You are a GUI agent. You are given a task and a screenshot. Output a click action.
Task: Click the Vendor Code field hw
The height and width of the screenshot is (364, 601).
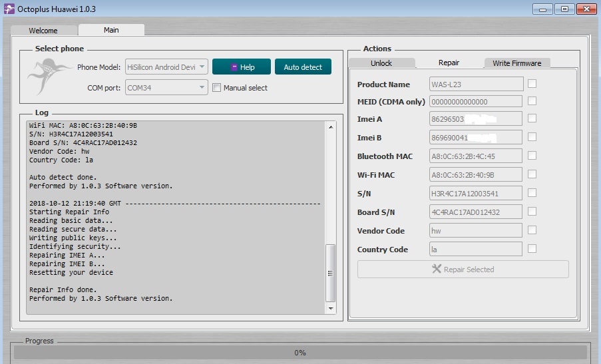(x=476, y=231)
